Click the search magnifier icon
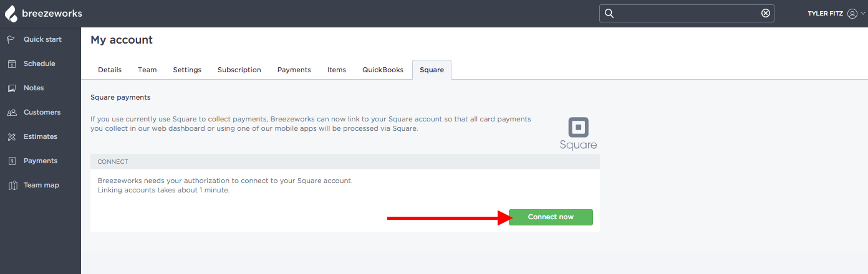This screenshot has height=274, width=868. [610, 14]
